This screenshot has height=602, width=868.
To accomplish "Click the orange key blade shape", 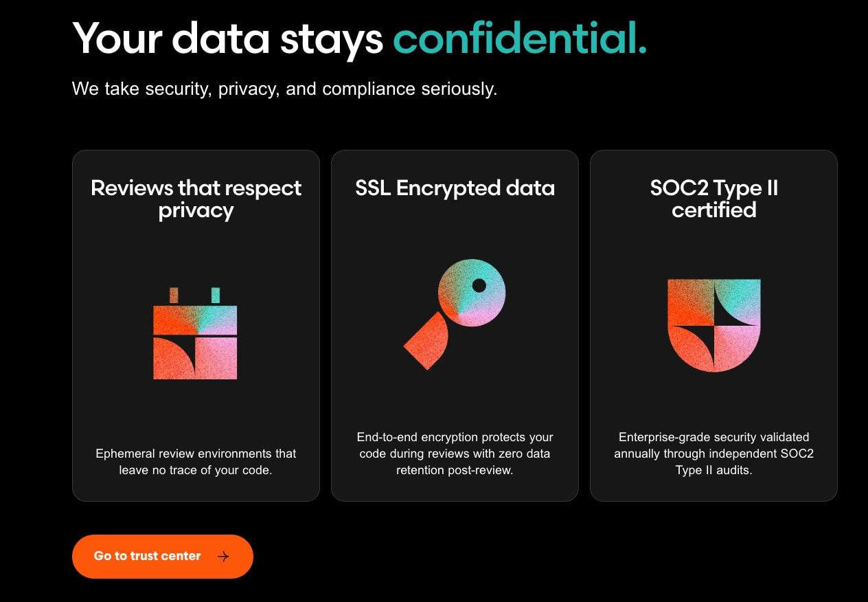I will pyautogui.click(x=426, y=341).
